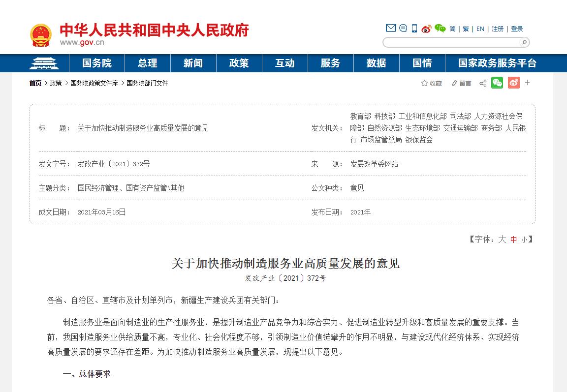
Task: Click the 意见 document type value
Action: pyautogui.click(x=357, y=188)
